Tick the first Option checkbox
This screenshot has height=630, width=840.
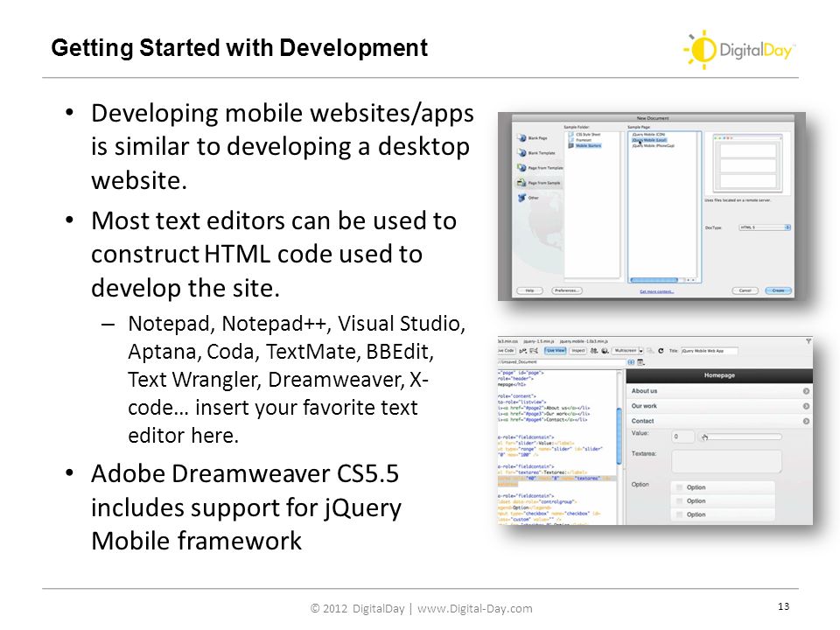pyautogui.click(x=679, y=487)
